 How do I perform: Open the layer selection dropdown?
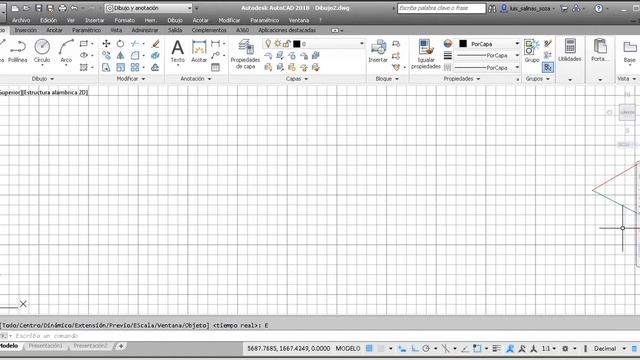coord(313,44)
